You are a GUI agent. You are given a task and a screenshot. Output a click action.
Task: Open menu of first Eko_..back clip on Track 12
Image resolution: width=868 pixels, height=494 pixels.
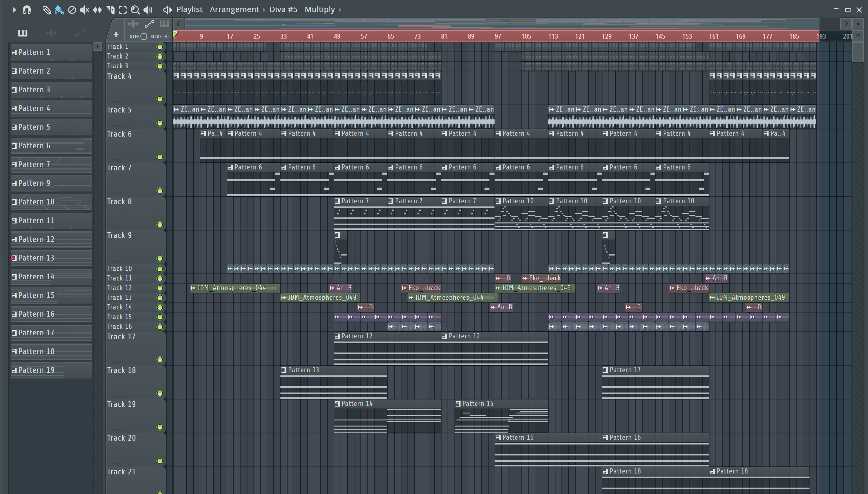coord(404,288)
